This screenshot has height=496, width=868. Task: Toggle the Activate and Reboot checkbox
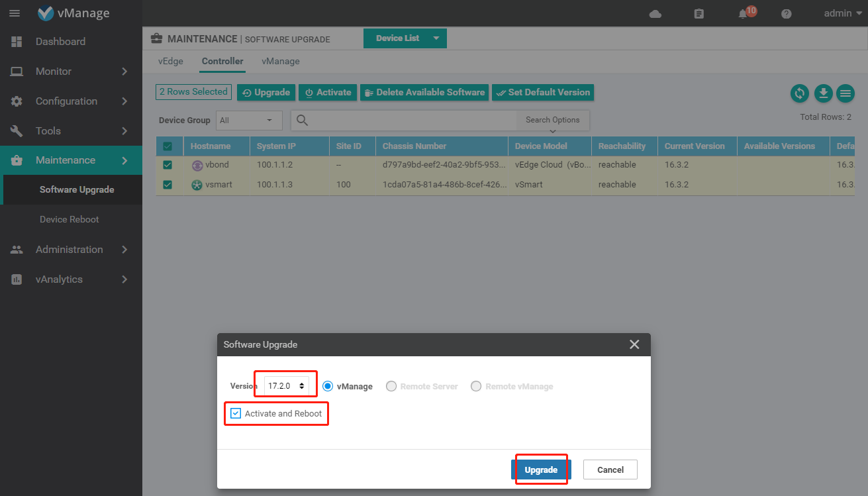[x=236, y=413]
